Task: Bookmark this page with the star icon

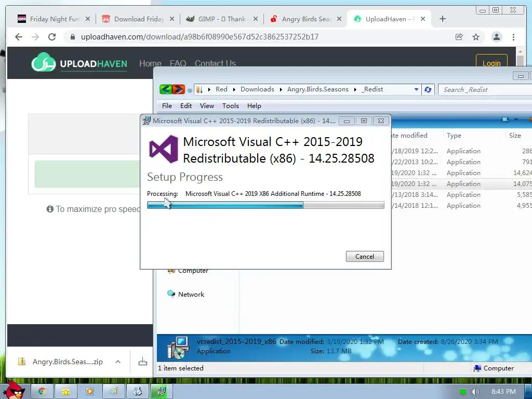Action: (476, 37)
